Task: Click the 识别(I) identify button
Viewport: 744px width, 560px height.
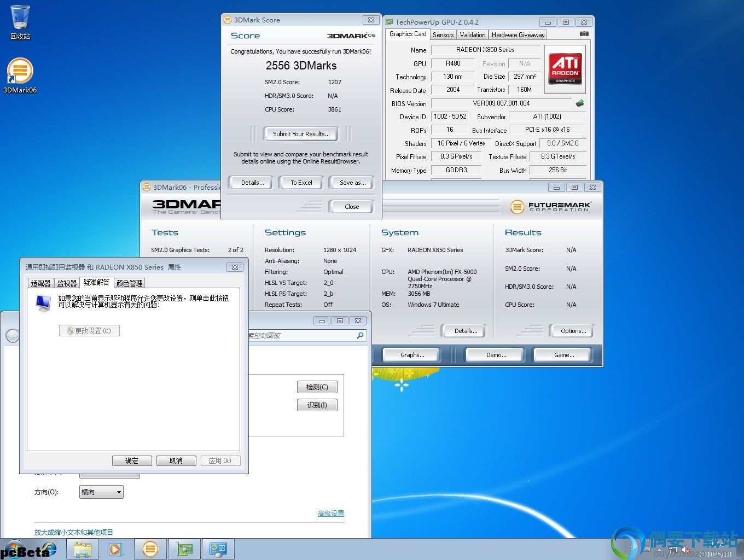Action: (x=317, y=405)
